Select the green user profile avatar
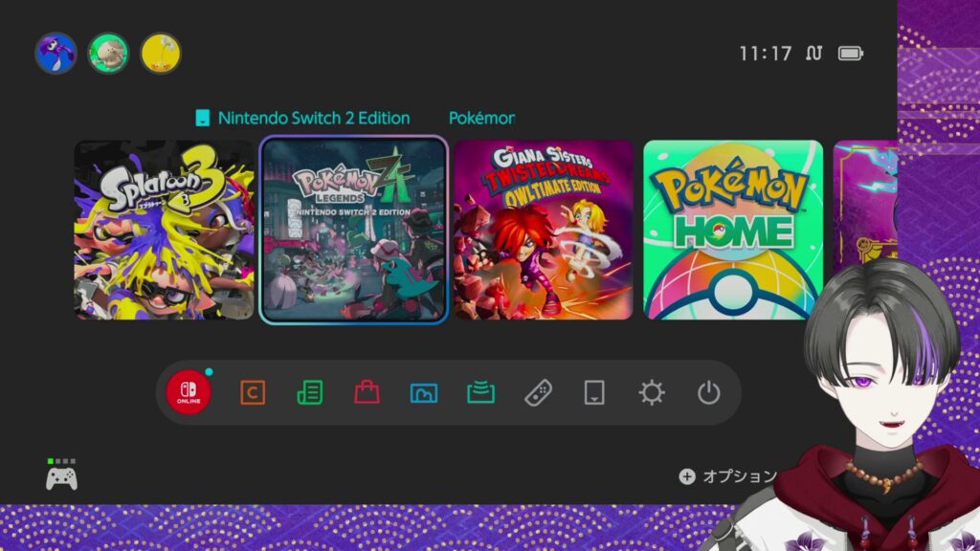The width and height of the screenshot is (980, 551). [x=108, y=54]
